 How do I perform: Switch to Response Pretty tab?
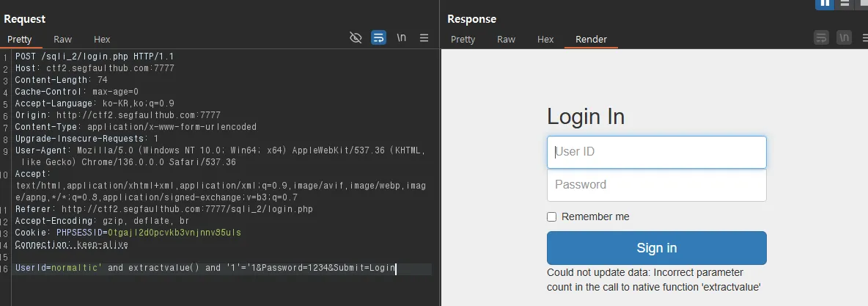pos(463,40)
